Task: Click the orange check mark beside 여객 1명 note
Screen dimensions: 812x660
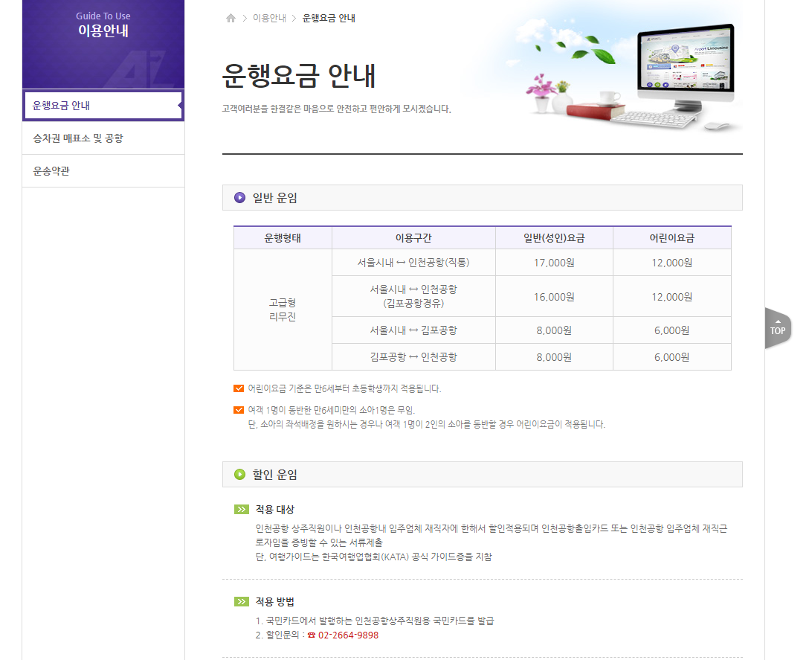Action: point(239,409)
